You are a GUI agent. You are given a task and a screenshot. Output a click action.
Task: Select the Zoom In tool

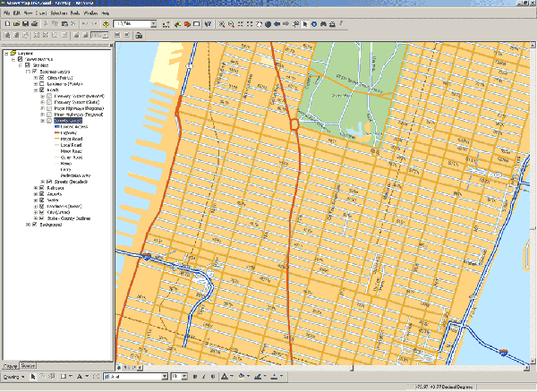pyautogui.click(x=222, y=24)
